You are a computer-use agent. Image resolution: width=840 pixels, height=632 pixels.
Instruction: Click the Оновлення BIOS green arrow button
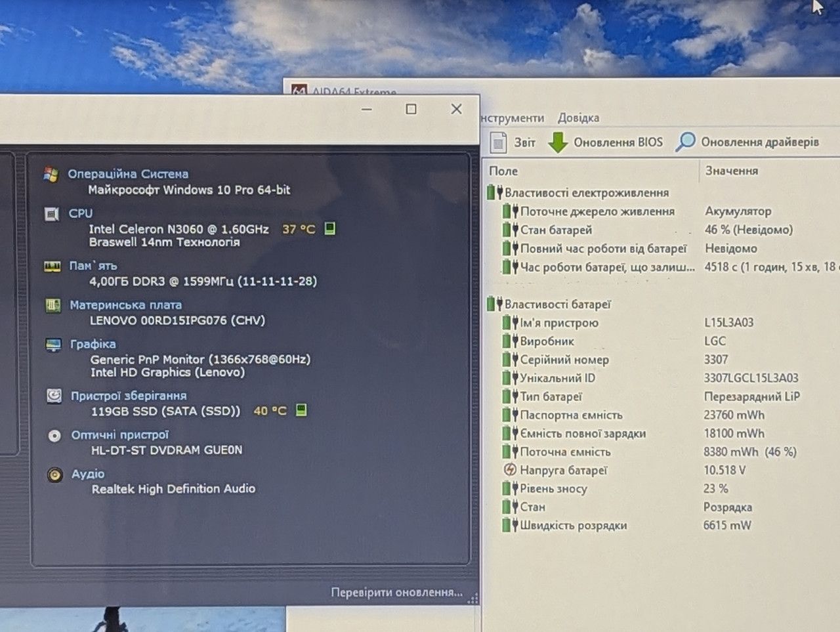click(x=605, y=142)
